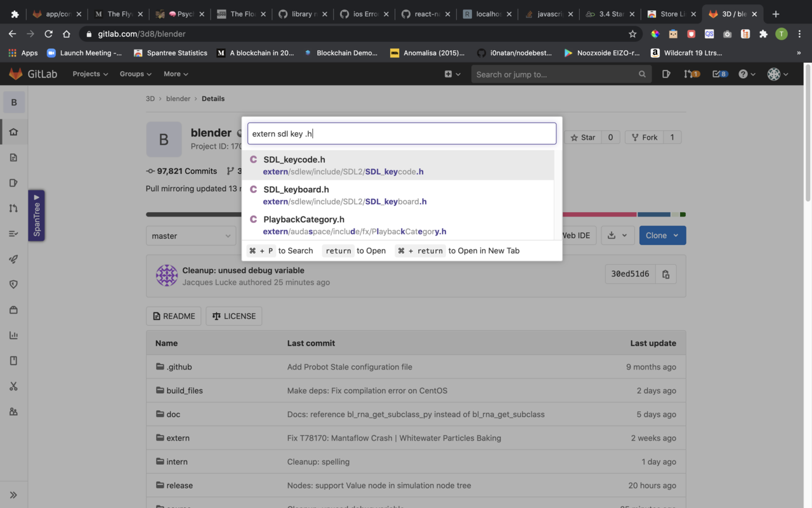Screen dimensions: 812x508
Task: Open the .github folder
Action: [179, 367]
